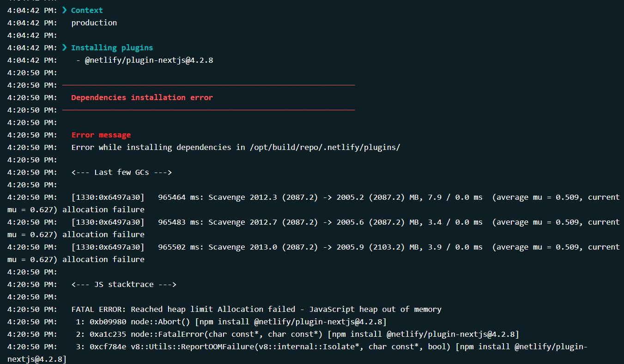The image size is (624, 364).
Task: Click the Dependencies installation error heading
Action: pos(142,97)
